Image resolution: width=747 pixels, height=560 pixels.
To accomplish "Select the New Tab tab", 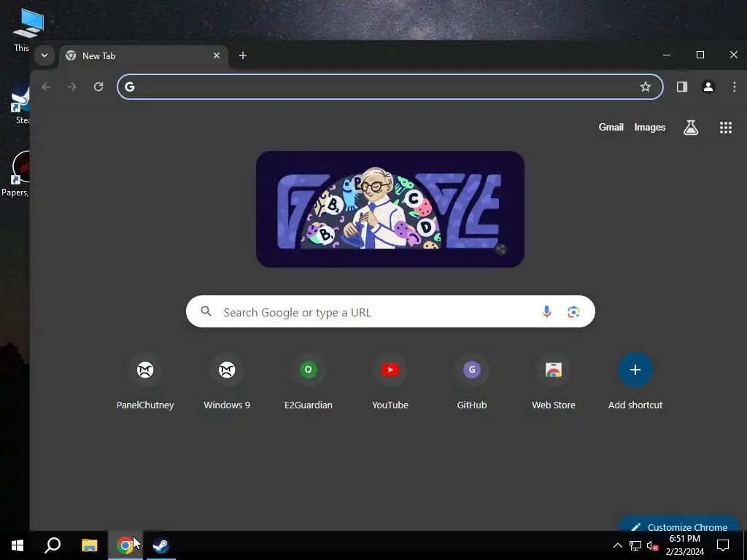I will [x=143, y=56].
